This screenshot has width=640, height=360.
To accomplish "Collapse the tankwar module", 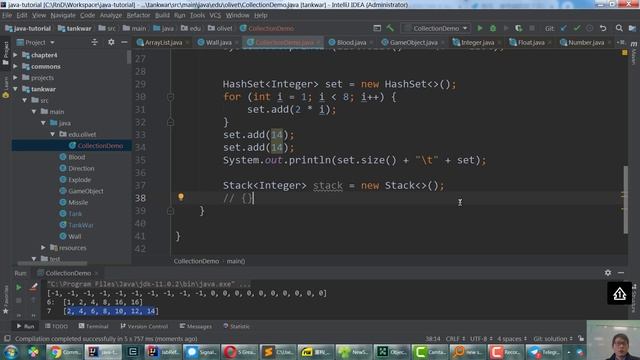I will (x=16, y=89).
